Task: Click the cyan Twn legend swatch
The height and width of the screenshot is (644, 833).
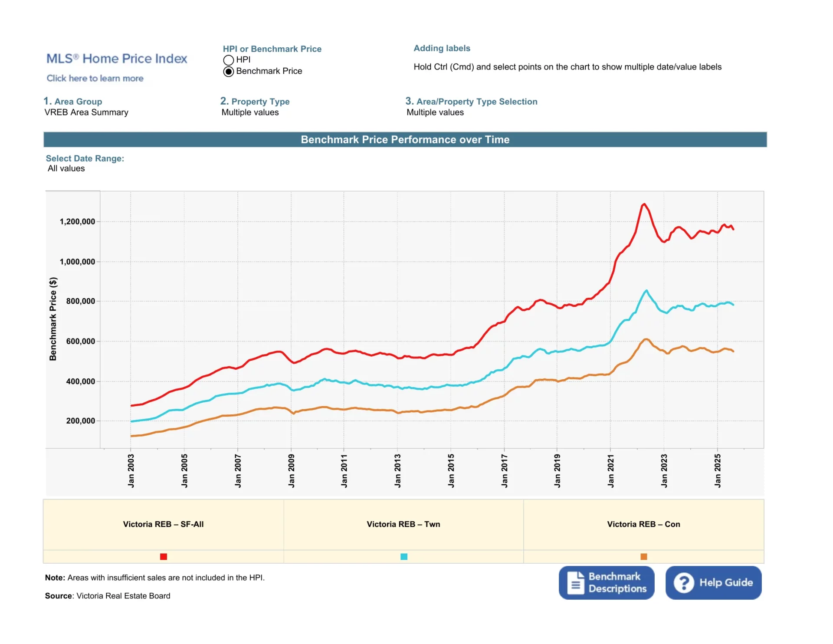Action: tap(404, 556)
